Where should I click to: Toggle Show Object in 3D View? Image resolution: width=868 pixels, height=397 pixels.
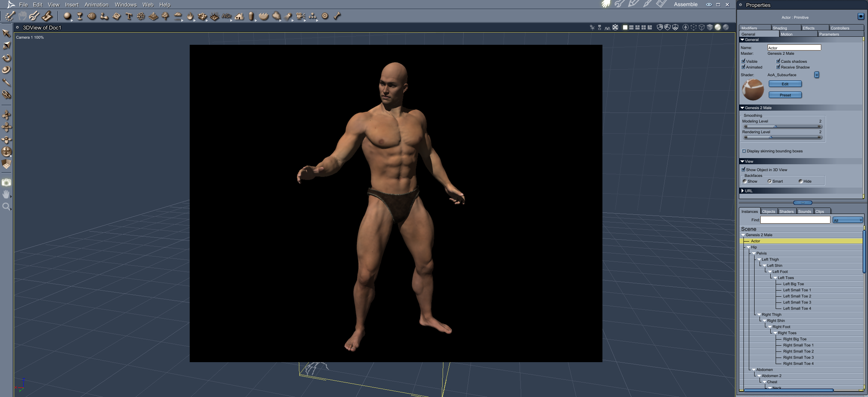coord(743,169)
